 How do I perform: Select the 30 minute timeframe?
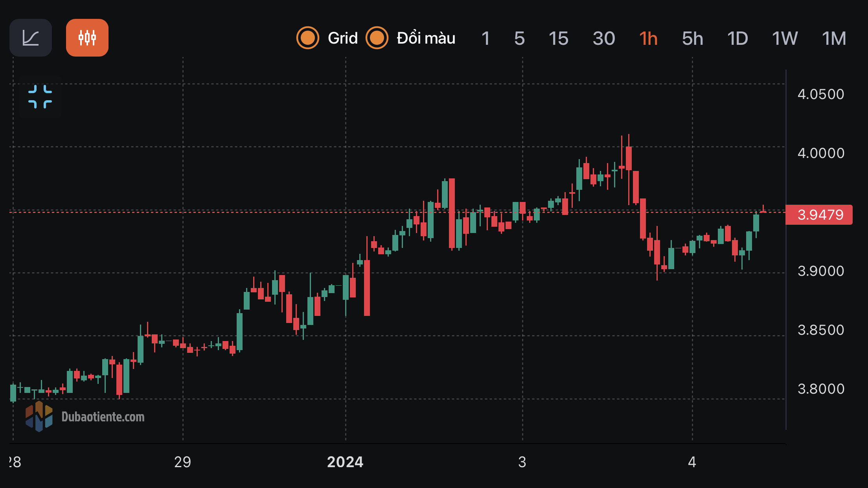click(604, 39)
